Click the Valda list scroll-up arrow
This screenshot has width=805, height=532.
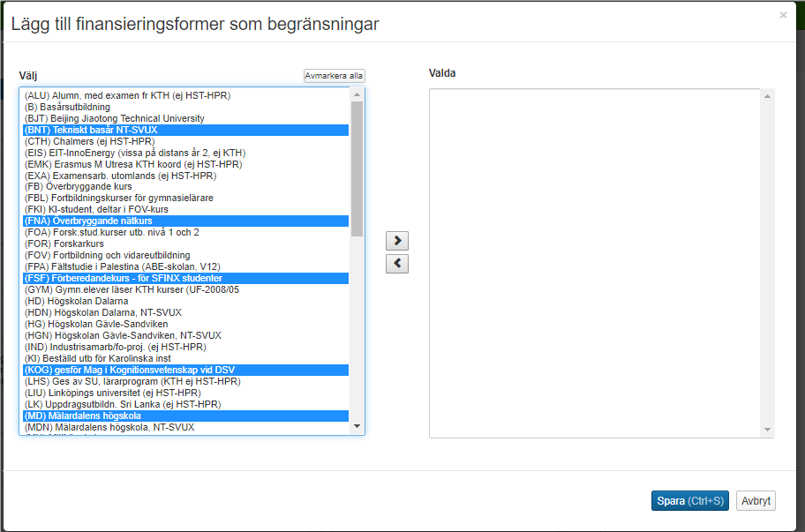(768, 96)
